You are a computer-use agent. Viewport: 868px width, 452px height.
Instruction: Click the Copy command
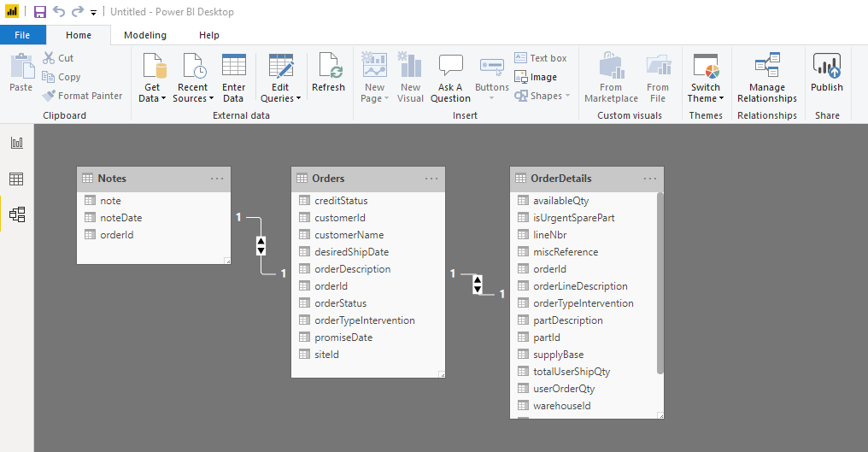62,77
